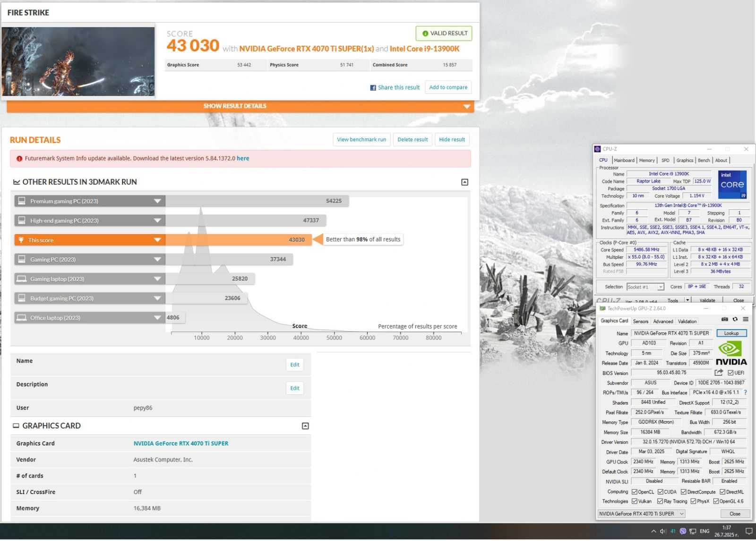Collapse Other Results section with square toggle icon
This screenshot has height=541, width=756.
tap(465, 182)
